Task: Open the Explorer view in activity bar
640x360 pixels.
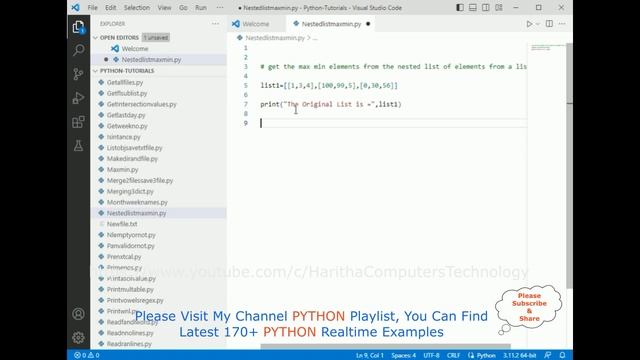Action: click(x=78, y=27)
